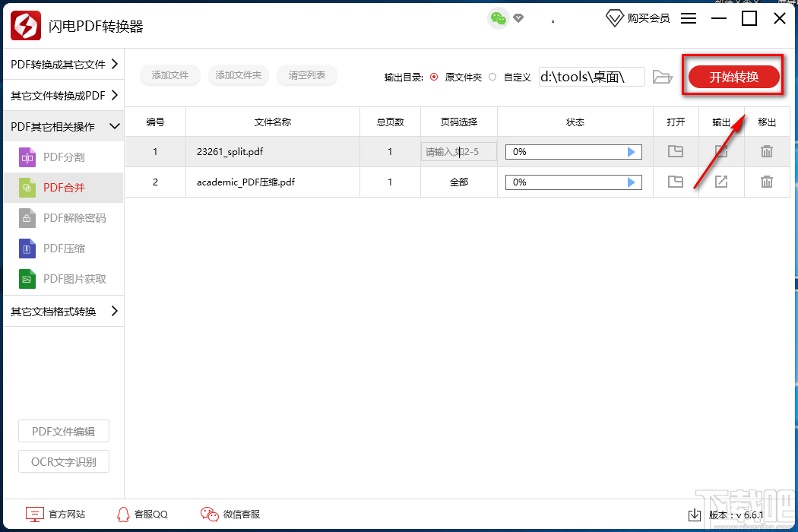
Task: Select the 原文件夹 output radio button
Action: (x=432, y=76)
